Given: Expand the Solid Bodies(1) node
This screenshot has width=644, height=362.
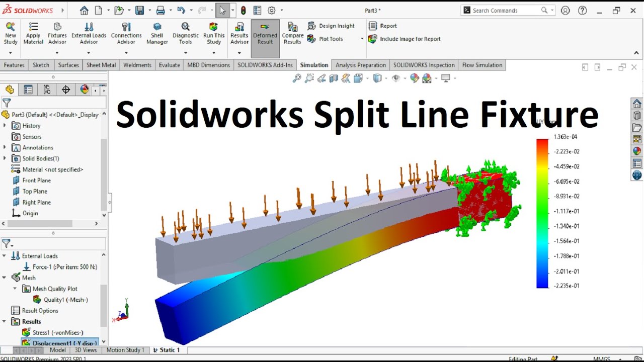Looking at the screenshot, I should tap(5, 158).
